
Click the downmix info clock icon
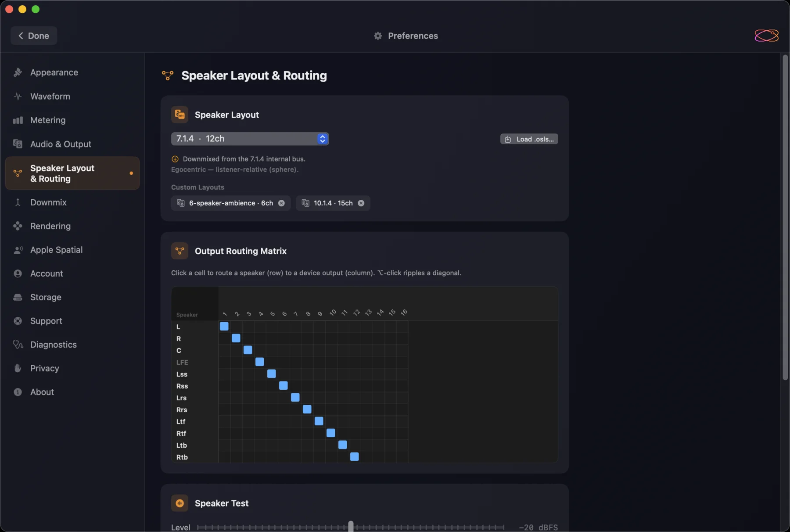coord(175,159)
